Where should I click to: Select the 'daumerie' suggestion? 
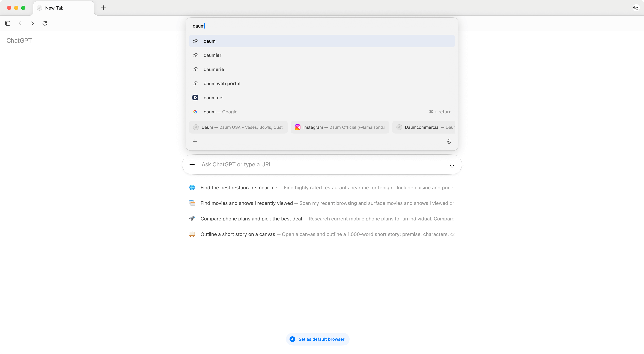click(x=214, y=69)
